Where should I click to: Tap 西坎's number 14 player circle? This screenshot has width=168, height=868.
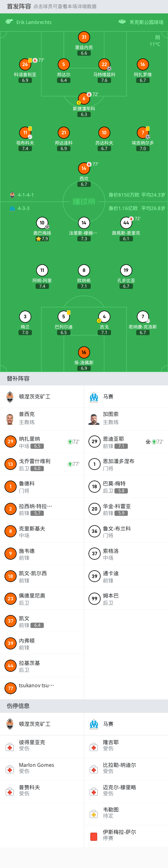tap(84, 168)
